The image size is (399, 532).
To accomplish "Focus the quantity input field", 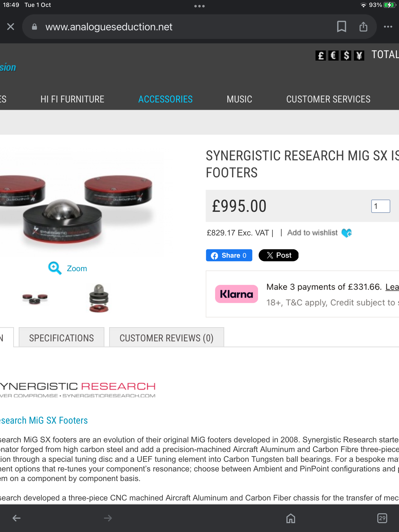I will [x=381, y=206].
